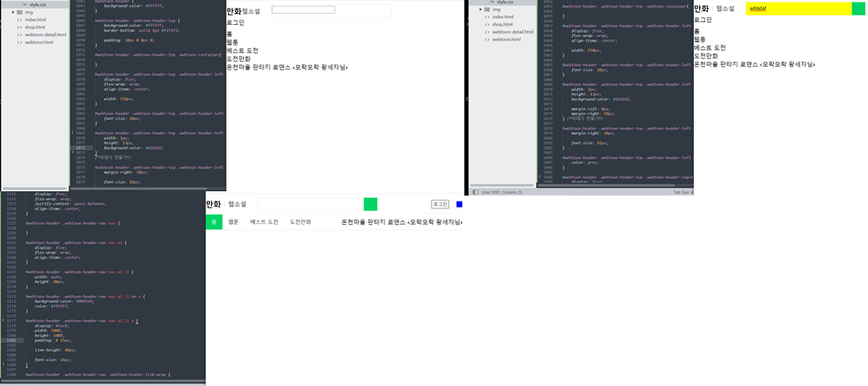Viewport: 868px width, 386px height.
Task: Click 만화 logo in the yellow search box preview
Action: (x=702, y=9)
